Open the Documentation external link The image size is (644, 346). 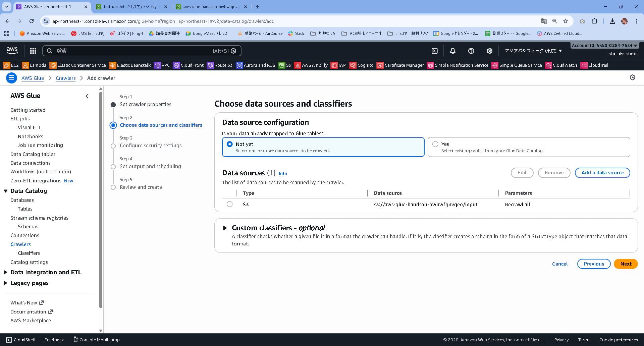pos(32,312)
